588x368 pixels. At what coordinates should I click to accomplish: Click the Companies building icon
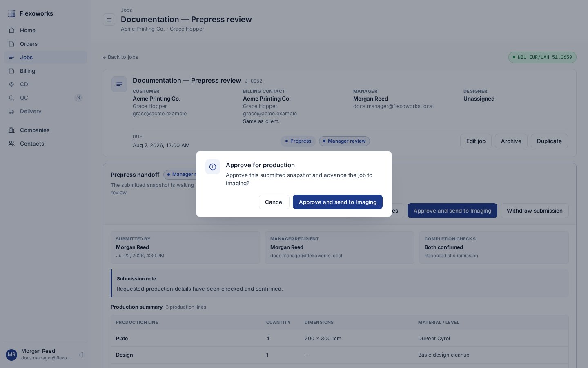11,130
